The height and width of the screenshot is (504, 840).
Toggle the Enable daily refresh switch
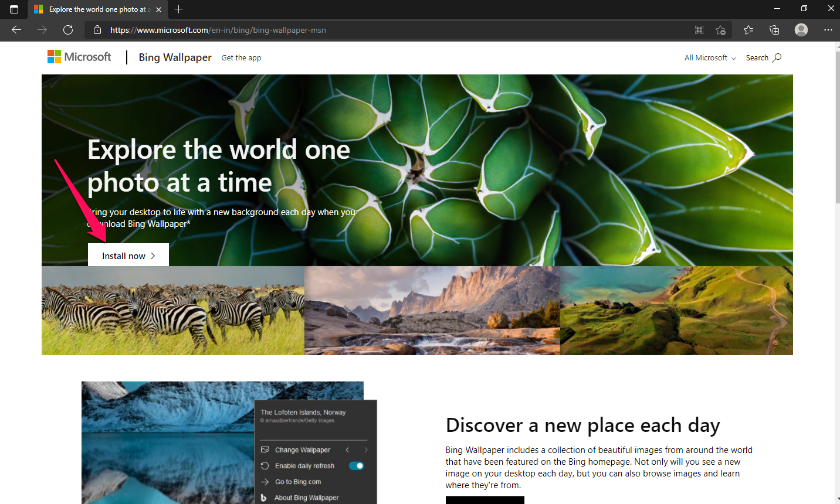coord(356,466)
